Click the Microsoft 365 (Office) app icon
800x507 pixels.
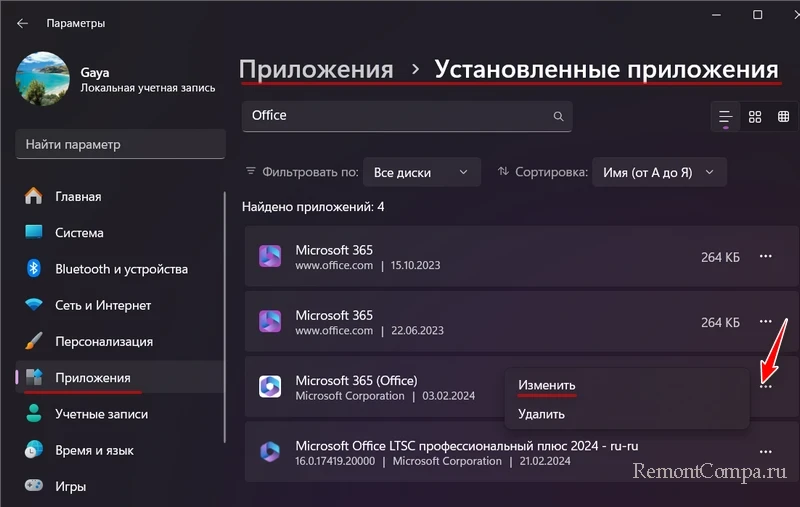click(x=270, y=387)
